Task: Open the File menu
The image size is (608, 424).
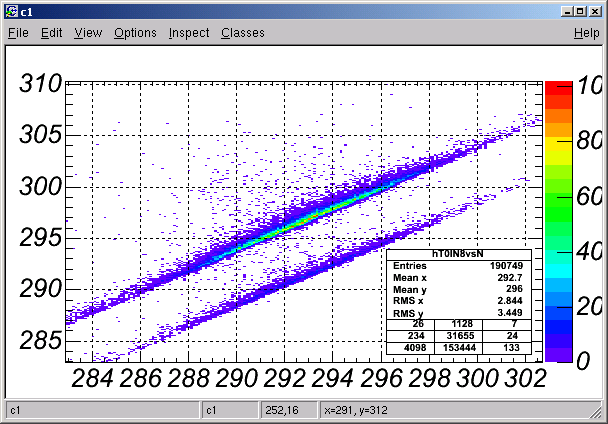Action: (x=18, y=33)
